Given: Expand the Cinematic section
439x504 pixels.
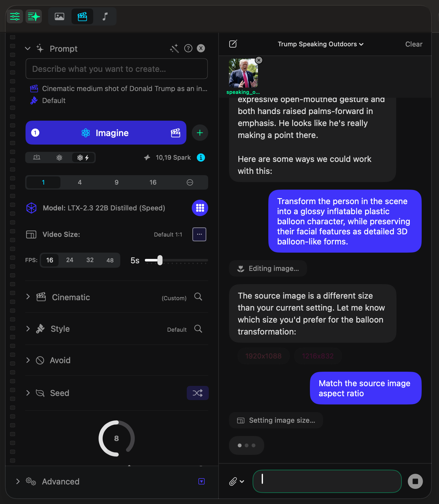Looking at the screenshot, I should 28,297.
